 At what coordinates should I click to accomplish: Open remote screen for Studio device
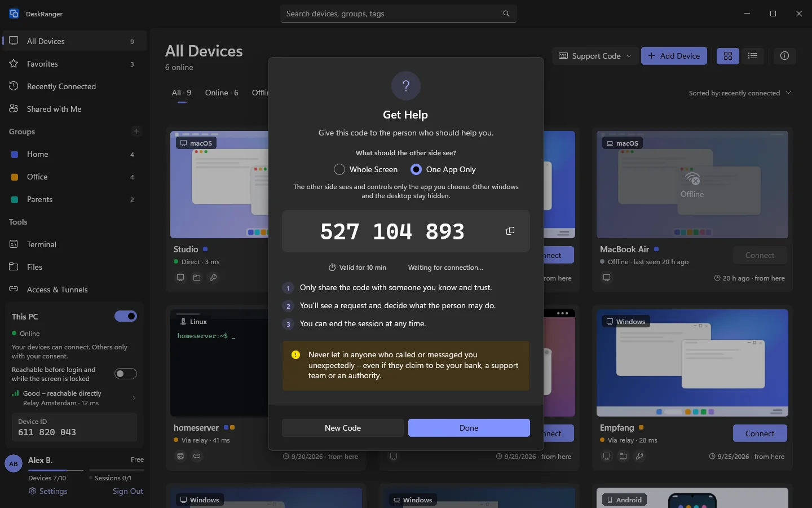[x=180, y=278]
